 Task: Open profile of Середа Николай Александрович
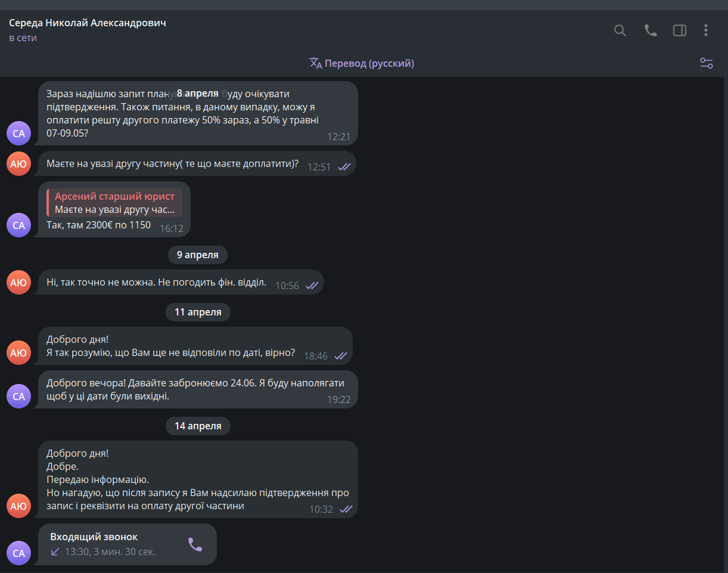[88, 23]
